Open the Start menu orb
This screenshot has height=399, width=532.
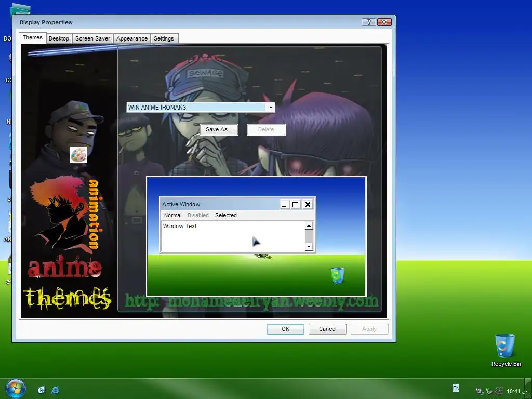point(16,389)
